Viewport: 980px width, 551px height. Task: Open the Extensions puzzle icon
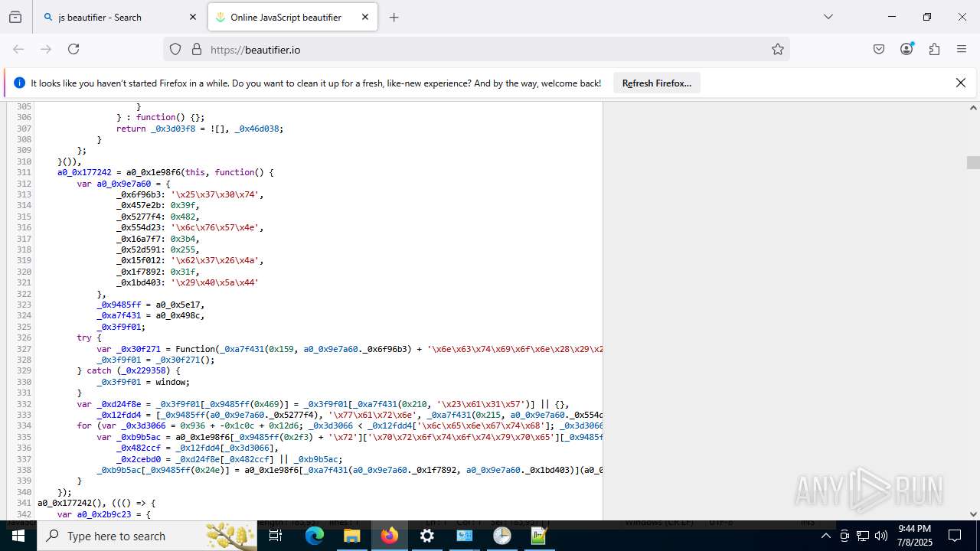pyautogui.click(x=934, y=49)
